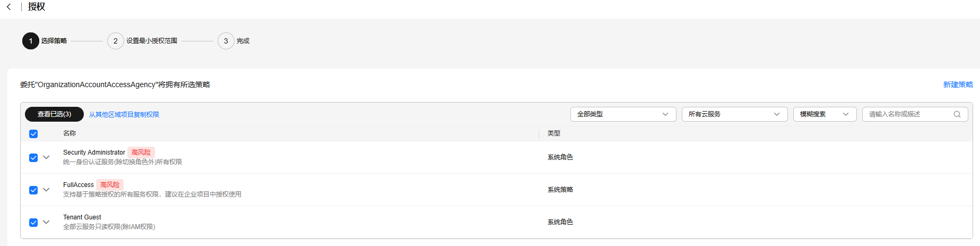This screenshot has height=246, width=980.
Task: Click the name or description search field
Action: 915,114
